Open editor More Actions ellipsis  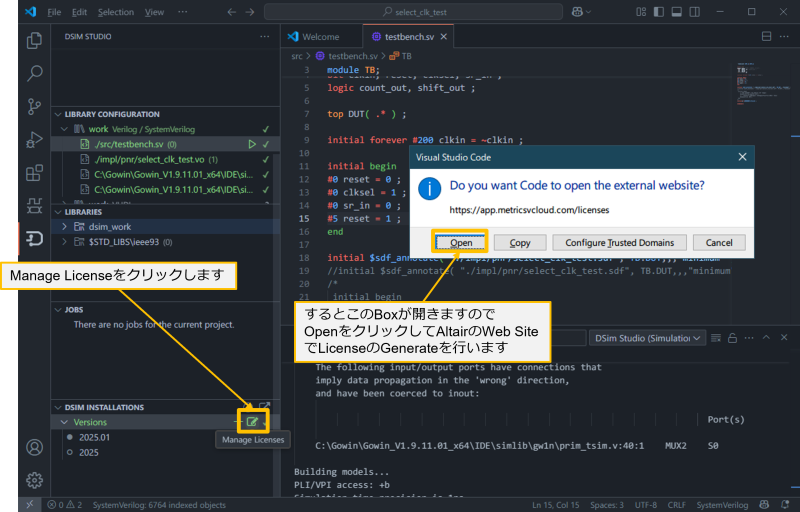[784, 36]
